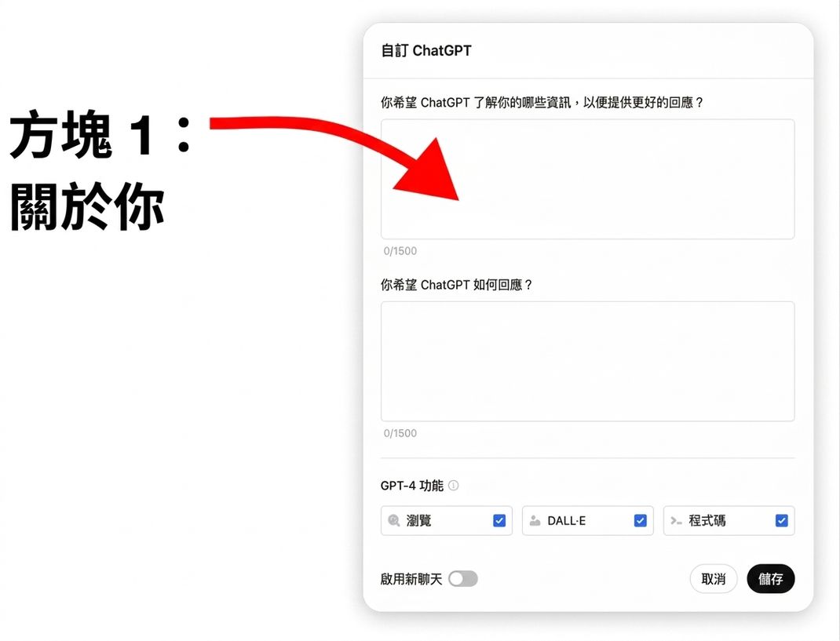Click the 自訂 ChatGPT dialog title
840x641 pixels.
point(426,50)
